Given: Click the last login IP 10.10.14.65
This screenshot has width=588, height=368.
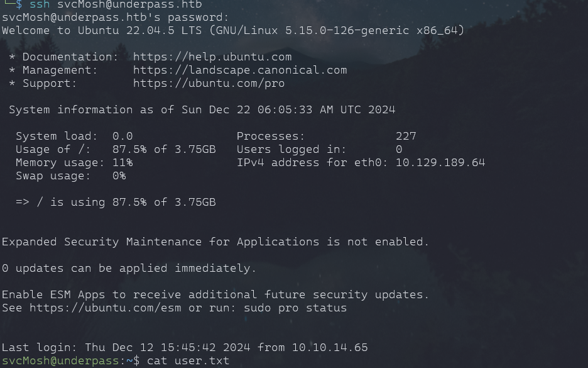Looking at the screenshot, I should point(330,347).
